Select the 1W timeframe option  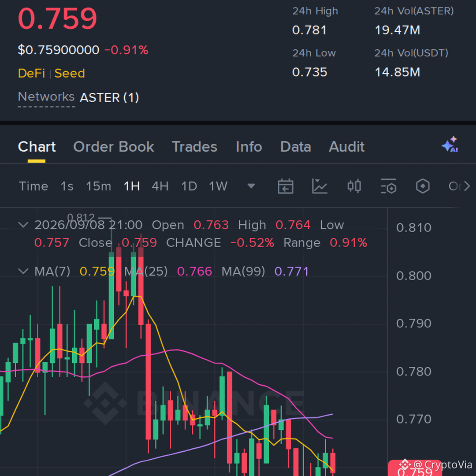click(218, 186)
